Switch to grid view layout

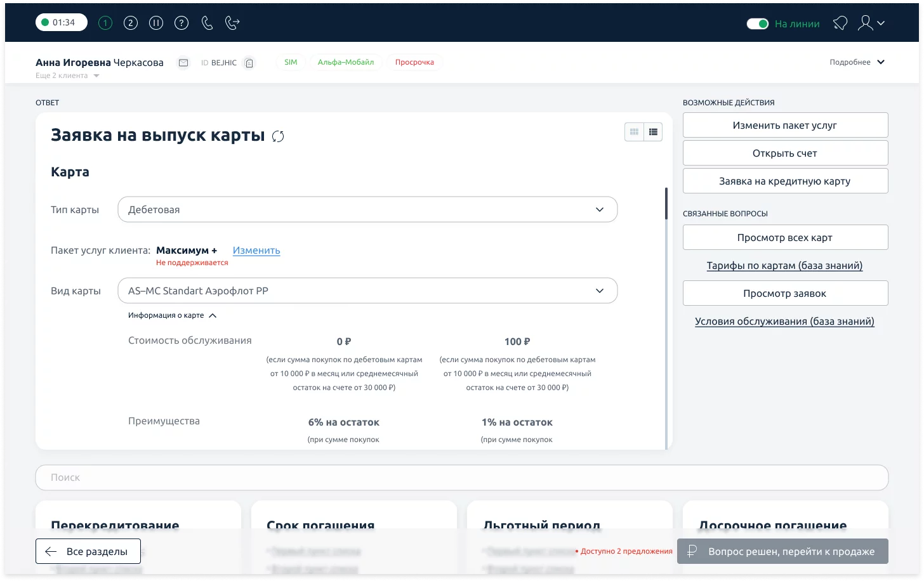click(634, 132)
